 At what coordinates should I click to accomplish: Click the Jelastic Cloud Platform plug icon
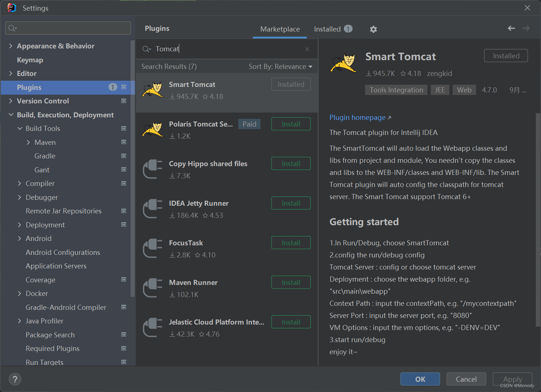[152, 327]
